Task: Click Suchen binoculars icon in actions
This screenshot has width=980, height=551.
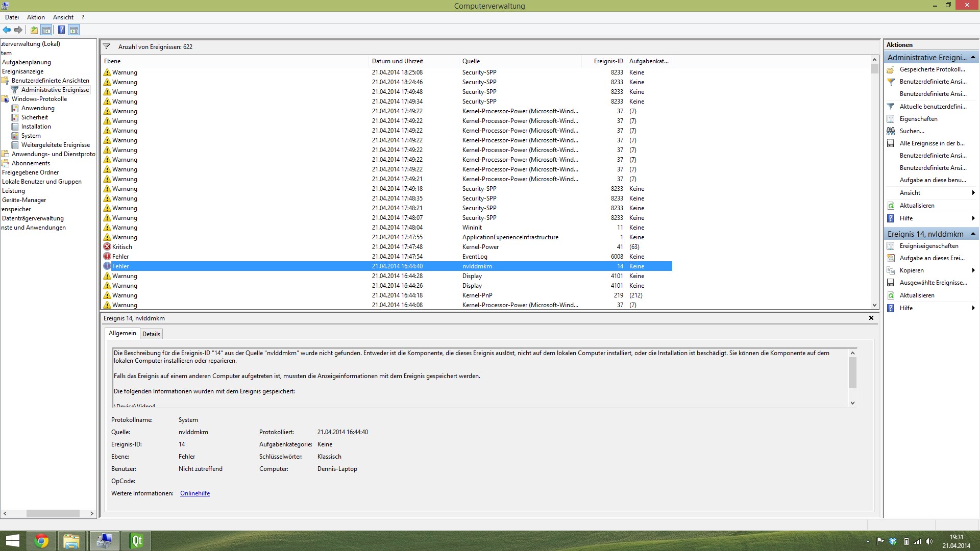Action: (891, 131)
